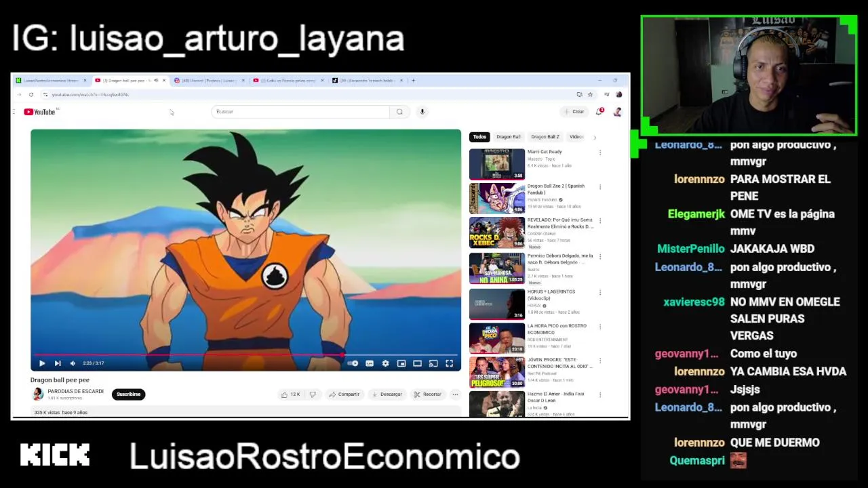Viewport: 868px width, 488px height.
Task: Switch to the TikTok browser tab
Action: (366, 81)
